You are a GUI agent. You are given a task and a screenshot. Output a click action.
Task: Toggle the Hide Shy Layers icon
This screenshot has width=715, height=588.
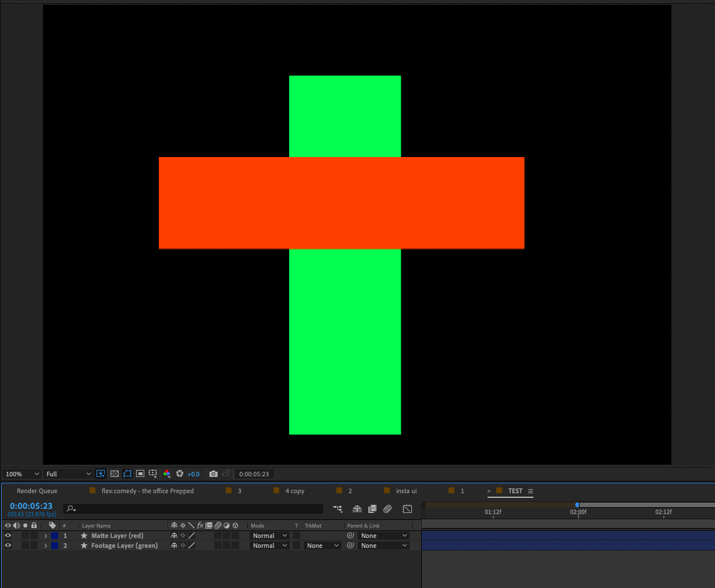tap(357, 508)
